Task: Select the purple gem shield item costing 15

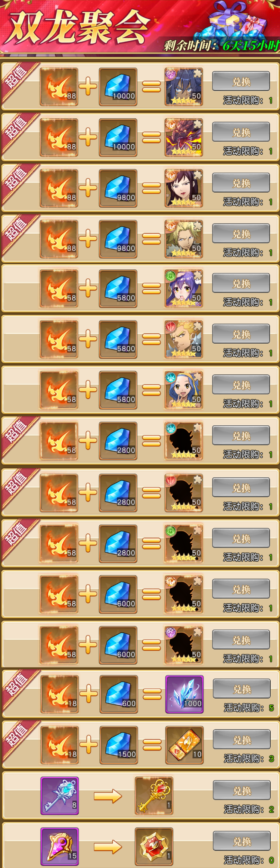Action: click(60, 846)
